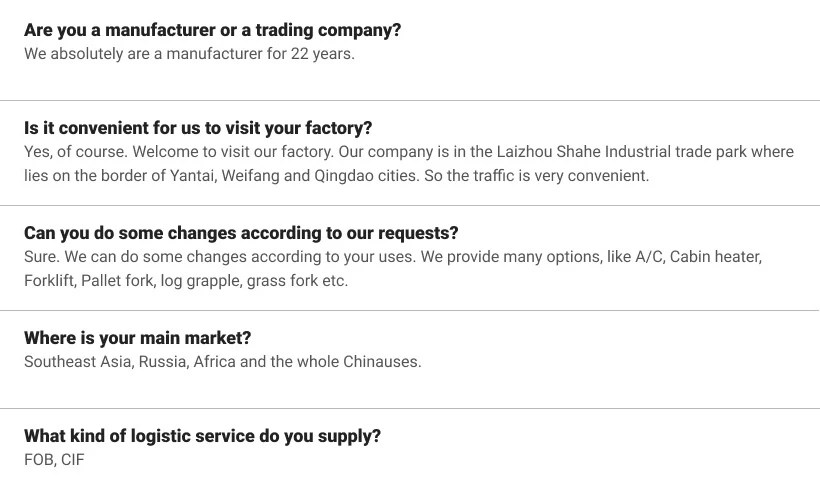The height and width of the screenshot is (488, 820).
Task: Click the line starting "Yes, of course"
Action: click(x=408, y=152)
